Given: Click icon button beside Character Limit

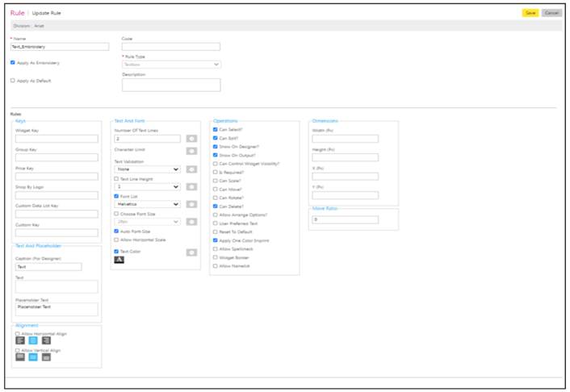Looking at the screenshot, I should point(191,152).
